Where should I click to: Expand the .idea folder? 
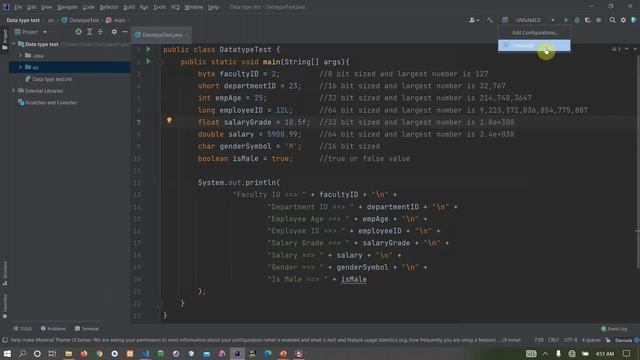click(x=20, y=56)
